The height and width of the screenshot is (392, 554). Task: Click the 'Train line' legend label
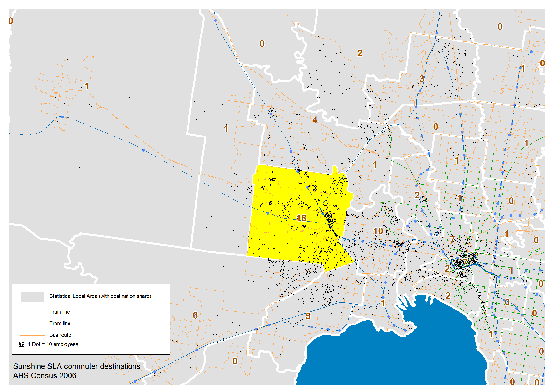(60, 312)
